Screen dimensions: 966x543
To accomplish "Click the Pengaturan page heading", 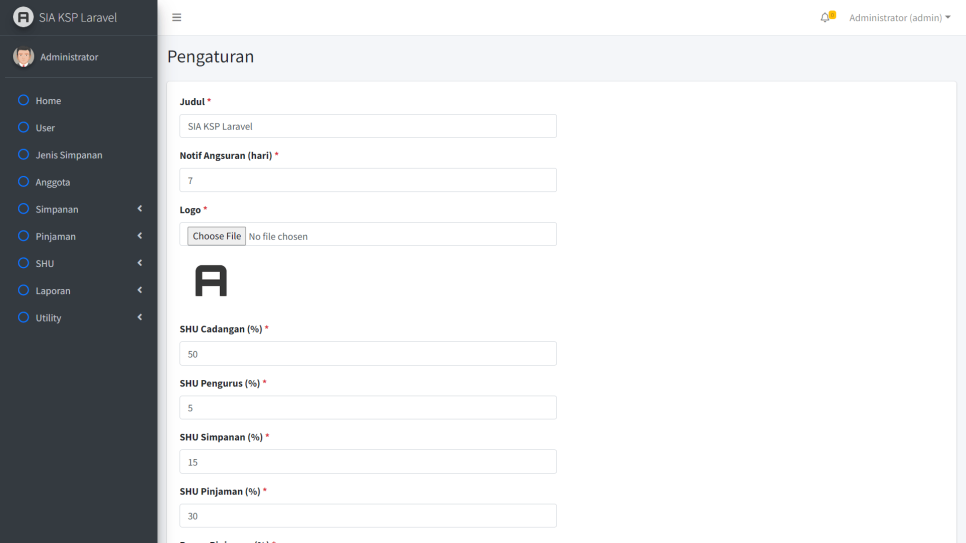I will tap(211, 57).
